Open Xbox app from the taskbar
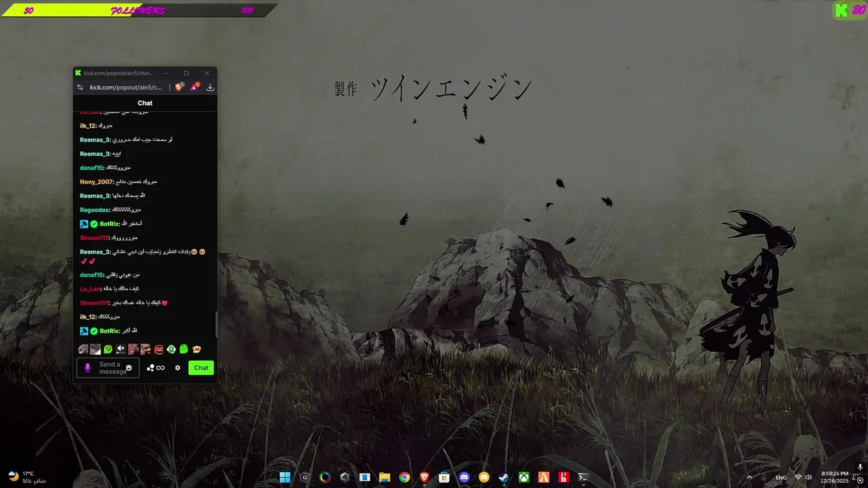Image resolution: width=868 pixels, height=488 pixels. point(524,477)
